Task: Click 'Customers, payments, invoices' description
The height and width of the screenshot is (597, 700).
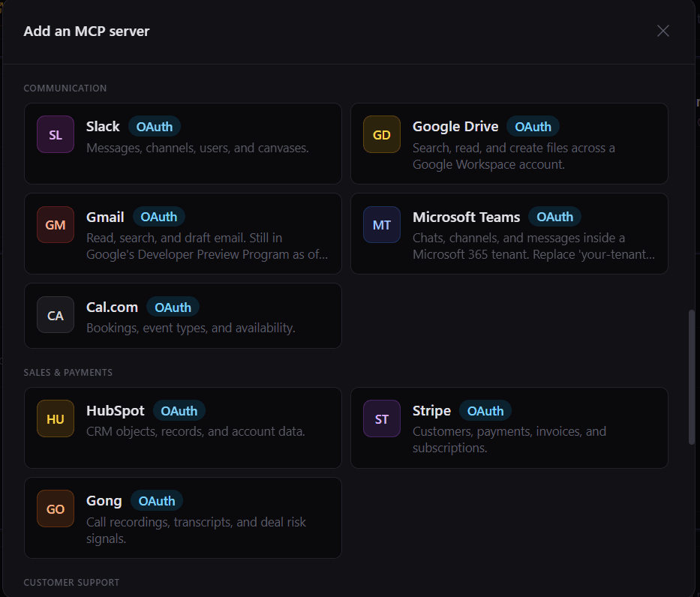Action: pos(509,439)
